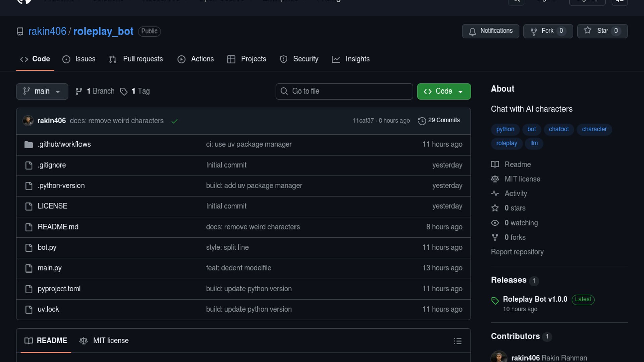The width and height of the screenshot is (644, 362).
Task: Open the main branch dropdown
Action: coord(42,91)
